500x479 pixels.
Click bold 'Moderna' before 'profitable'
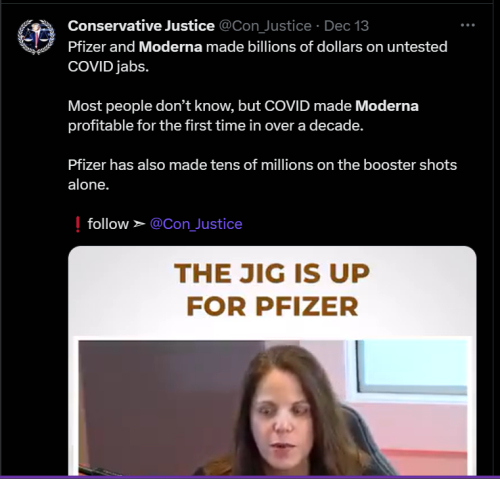387,106
